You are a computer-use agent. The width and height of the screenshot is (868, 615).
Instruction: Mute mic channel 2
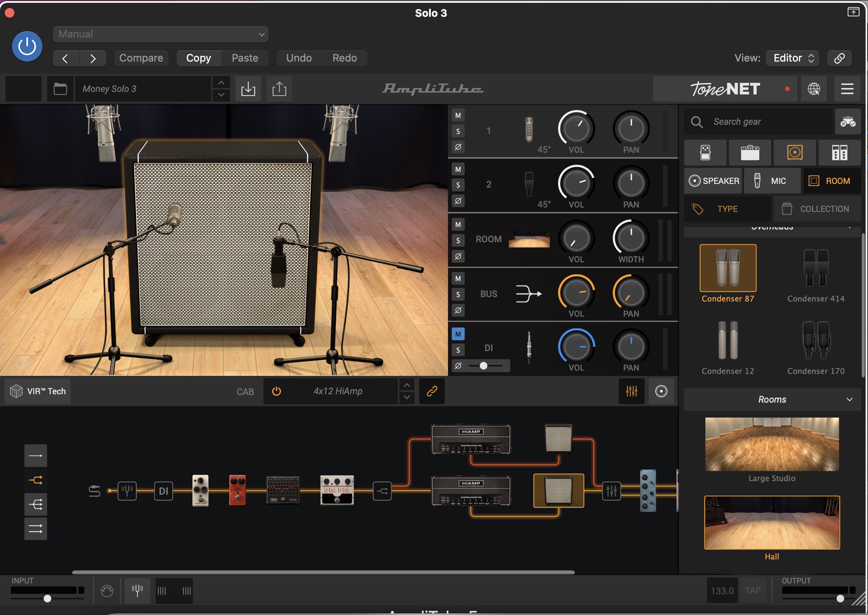pos(458,170)
